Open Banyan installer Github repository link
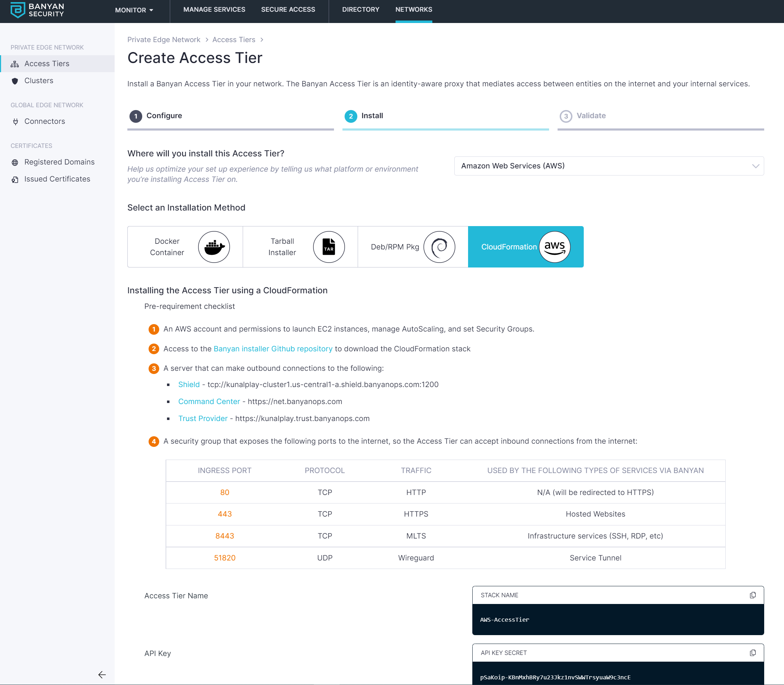Screen dimensions: 784x685 click(x=273, y=349)
